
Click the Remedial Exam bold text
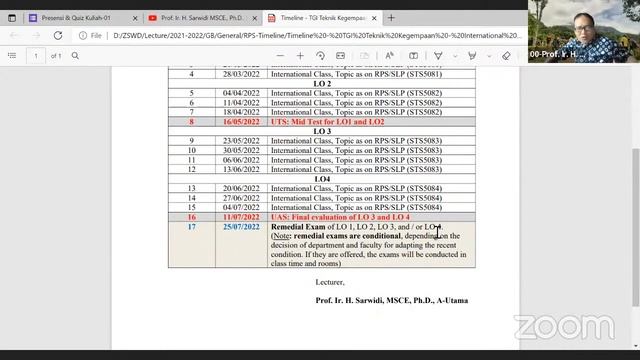pos(298,227)
